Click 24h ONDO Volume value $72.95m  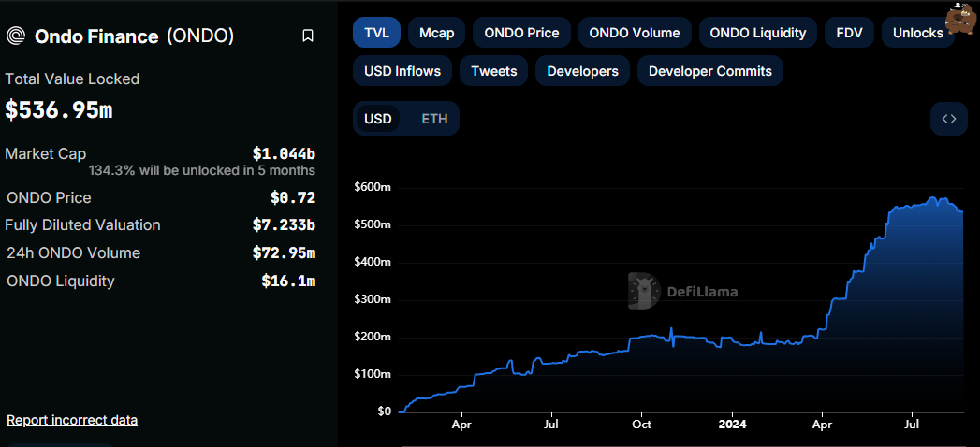coord(284,252)
